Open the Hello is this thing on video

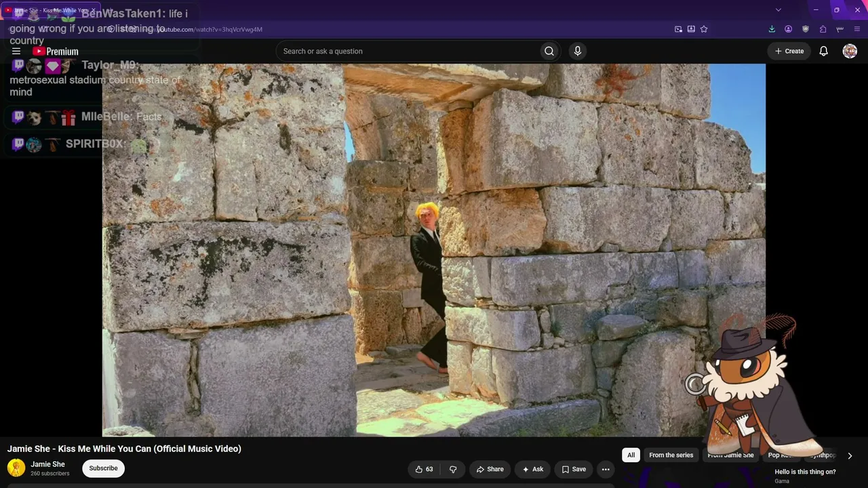point(805,472)
